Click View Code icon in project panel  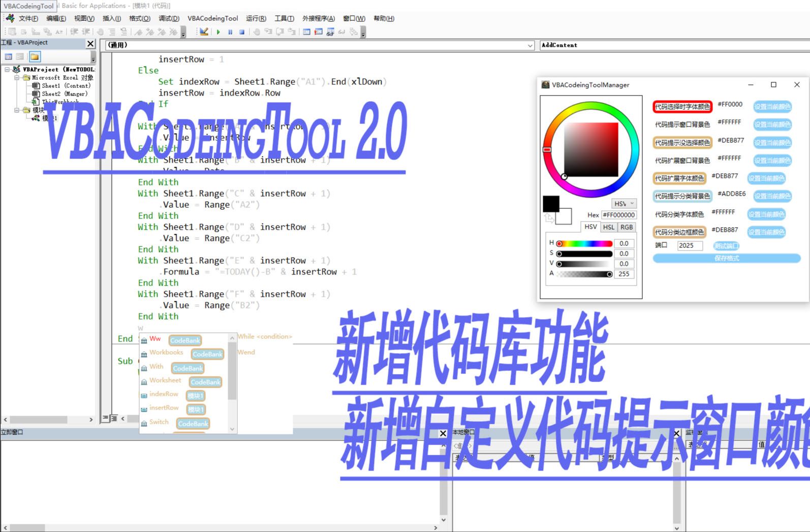coord(9,57)
